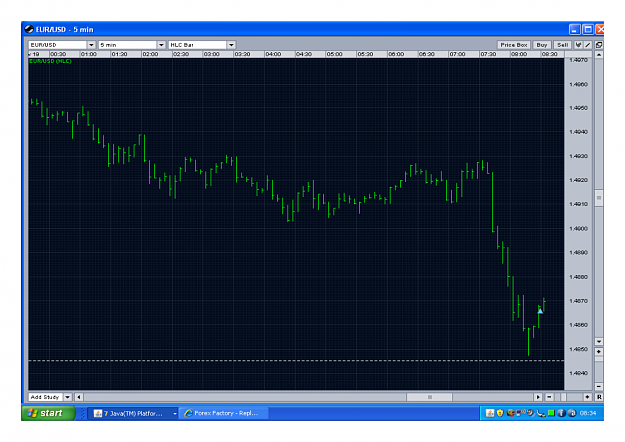Screen dimensions: 625x442
Task: Click the vertical scrollbar thumb
Action: pyautogui.click(x=599, y=198)
